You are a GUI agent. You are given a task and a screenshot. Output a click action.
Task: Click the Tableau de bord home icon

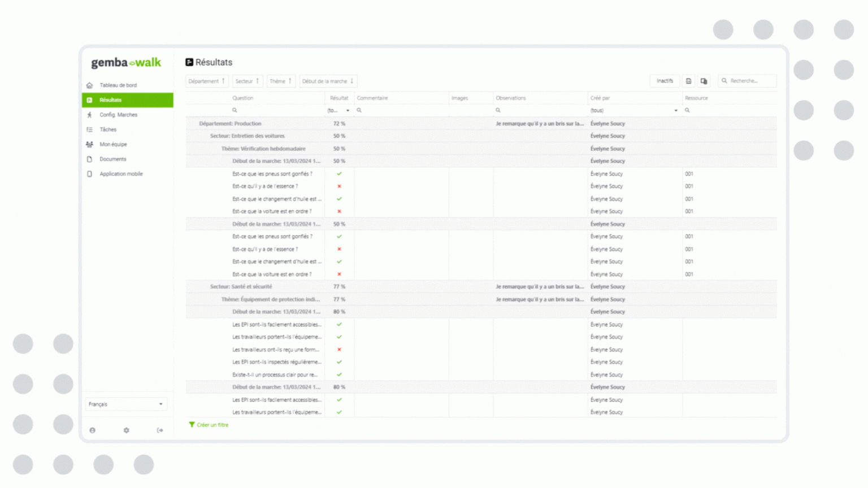pyautogui.click(x=89, y=85)
